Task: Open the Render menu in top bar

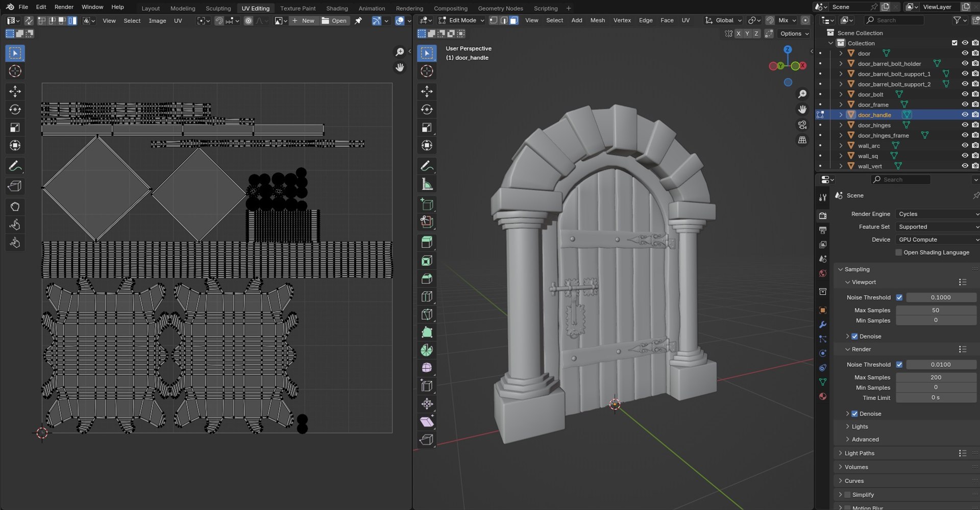Action: click(x=64, y=7)
